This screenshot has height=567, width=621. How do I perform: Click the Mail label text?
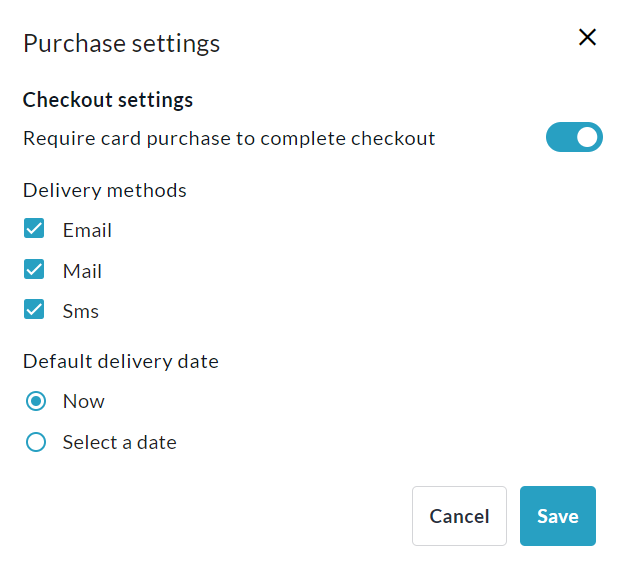(x=82, y=271)
